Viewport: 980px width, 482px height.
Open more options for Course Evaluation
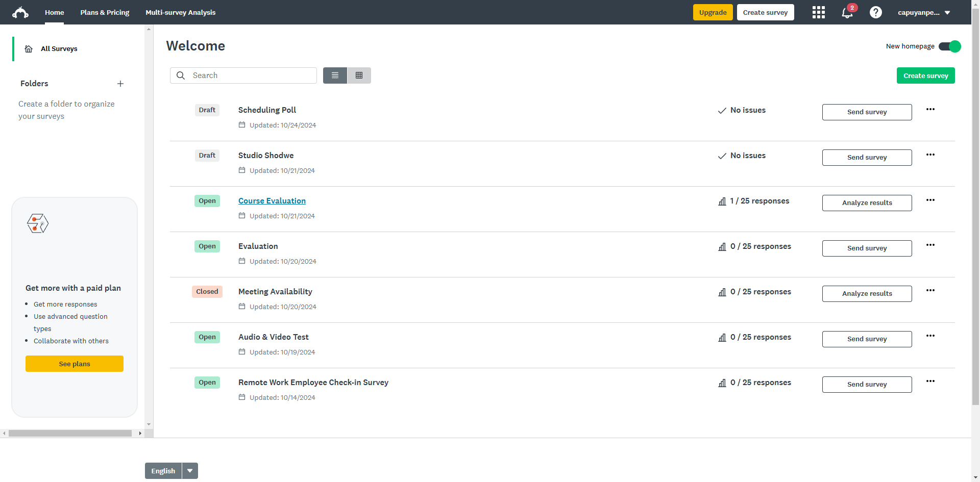[x=930, y=200]
